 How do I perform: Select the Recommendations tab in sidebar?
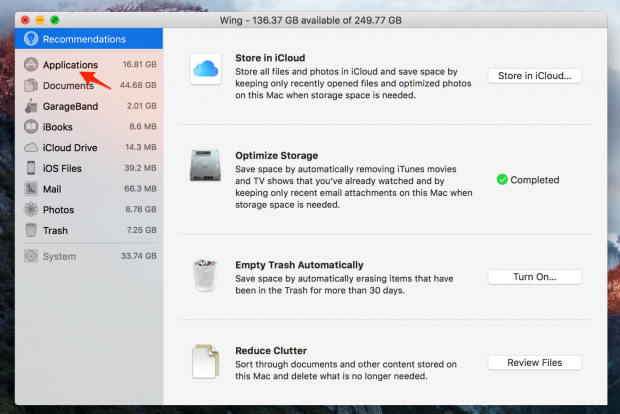[84, 39]
